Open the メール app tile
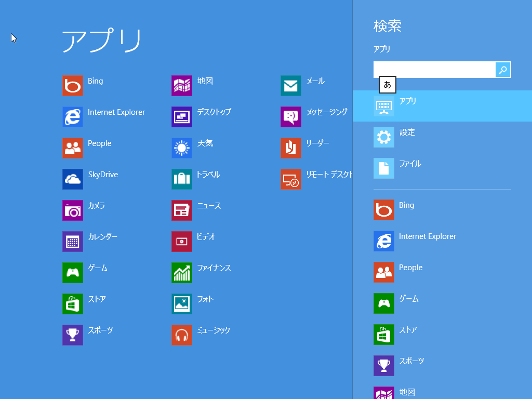 pyautogui.click(x=304, y=86)
